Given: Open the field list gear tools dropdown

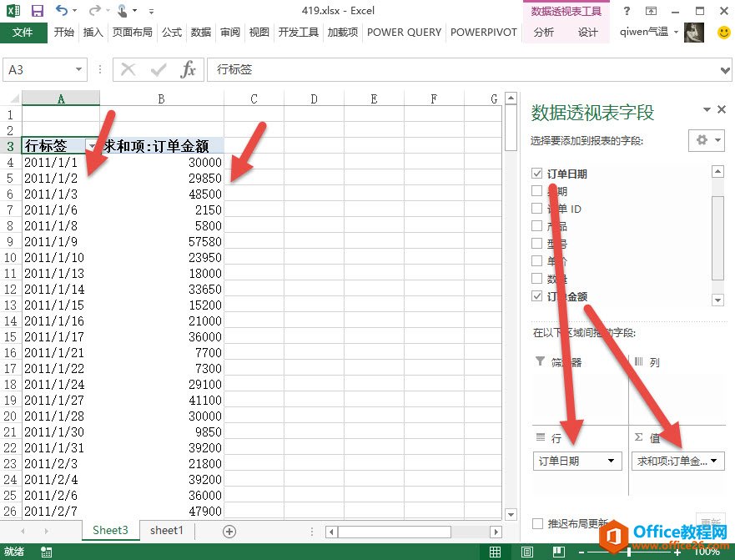Looking at the screenshot, I should [x=706, y=140].
